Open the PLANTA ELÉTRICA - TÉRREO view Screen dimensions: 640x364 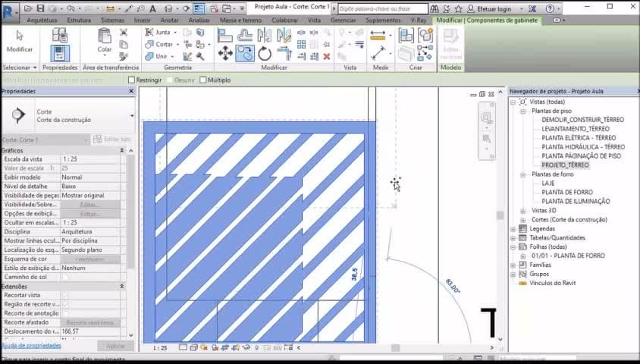(579, 138)
